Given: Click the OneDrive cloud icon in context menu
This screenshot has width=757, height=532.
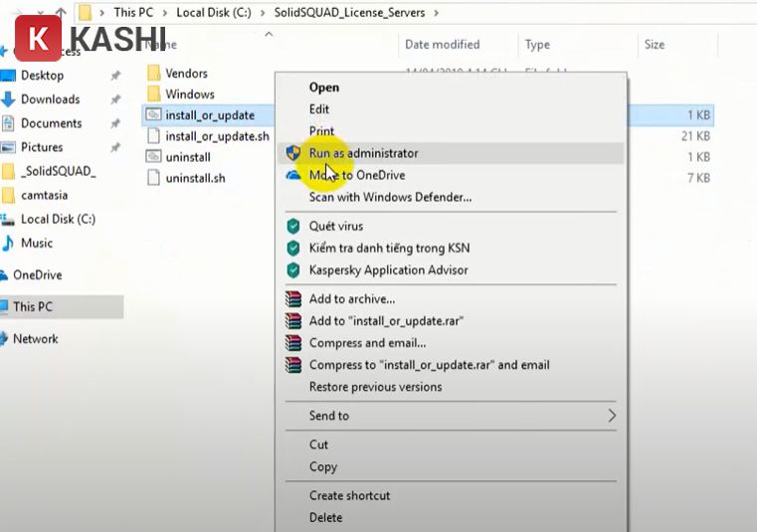Looking at the screenshot, I should [293, 175].
